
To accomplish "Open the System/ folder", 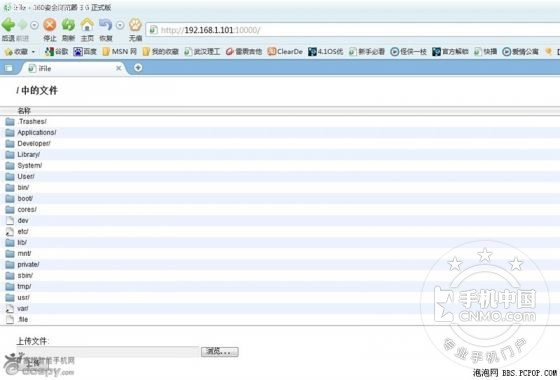I will (30, 166).
